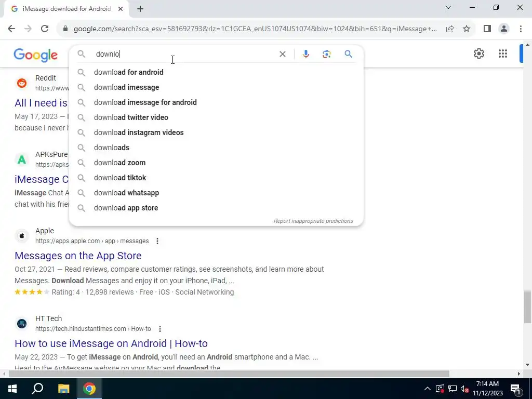Select the iMessage download for Android tab
532x399 pixels.
pyautogui.click(x=66, y=9)
